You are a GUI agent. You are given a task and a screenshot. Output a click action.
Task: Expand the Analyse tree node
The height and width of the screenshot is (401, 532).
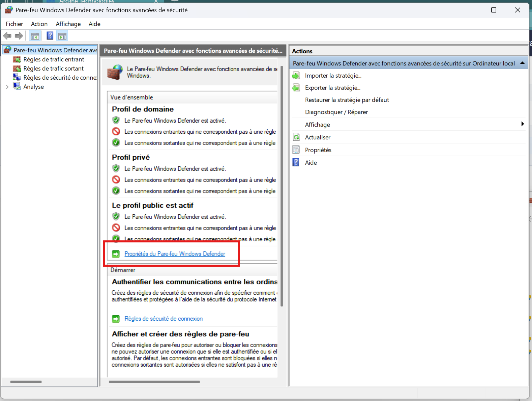click(x=7, y=87)
